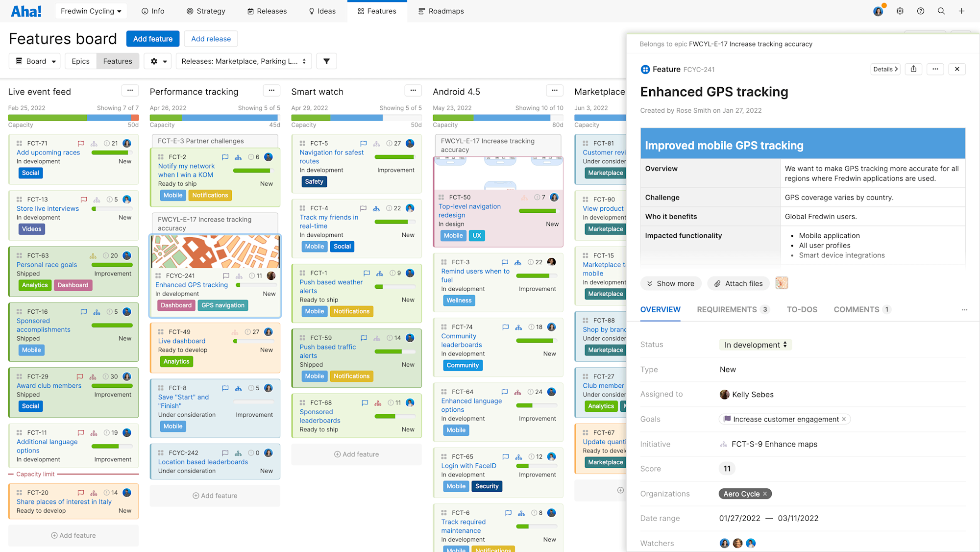Open the Releases: Marketplace filter dropdown
The height and width of the screenshot is (552, 980).
click(244, 61)
